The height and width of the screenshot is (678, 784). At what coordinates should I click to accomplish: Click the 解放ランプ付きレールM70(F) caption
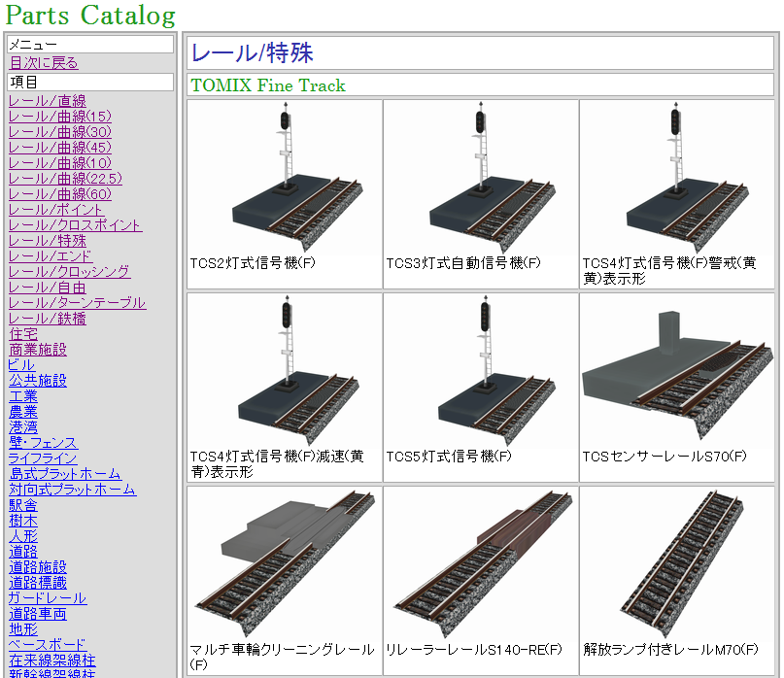(x=670, y=650)
